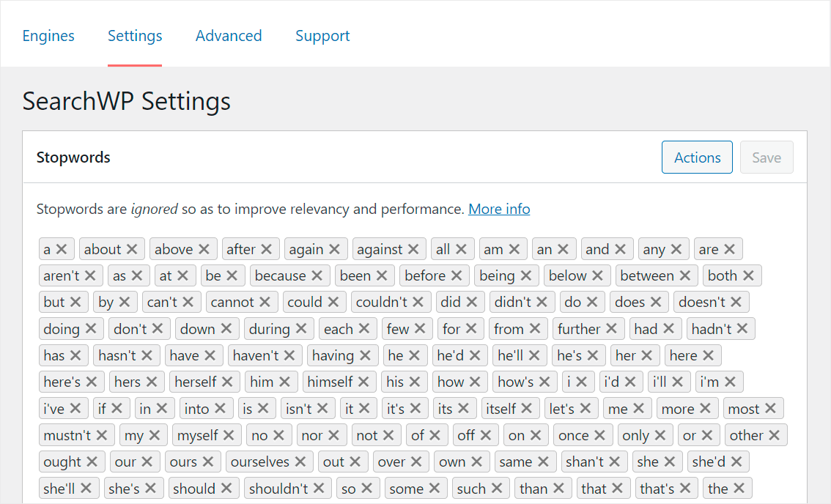Delete the "how's" stopword

pyautogui.click(x=544, y=382)
